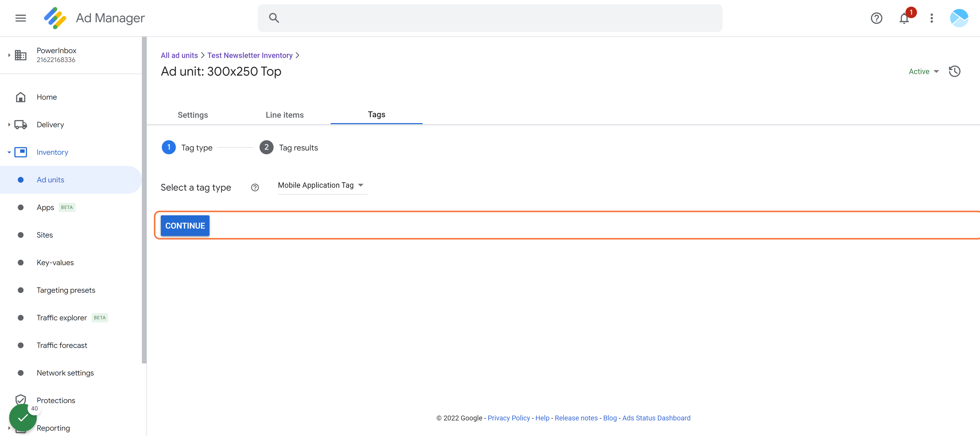Click the CONTINUE button
The image size is (980, 436).
(185, 226)
